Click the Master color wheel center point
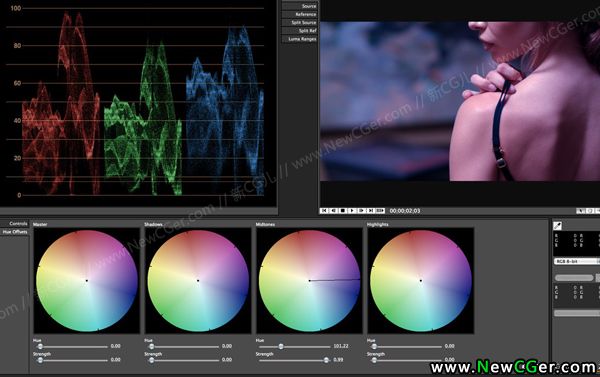This screenshot has width=600, height=377. click(87, 281)
